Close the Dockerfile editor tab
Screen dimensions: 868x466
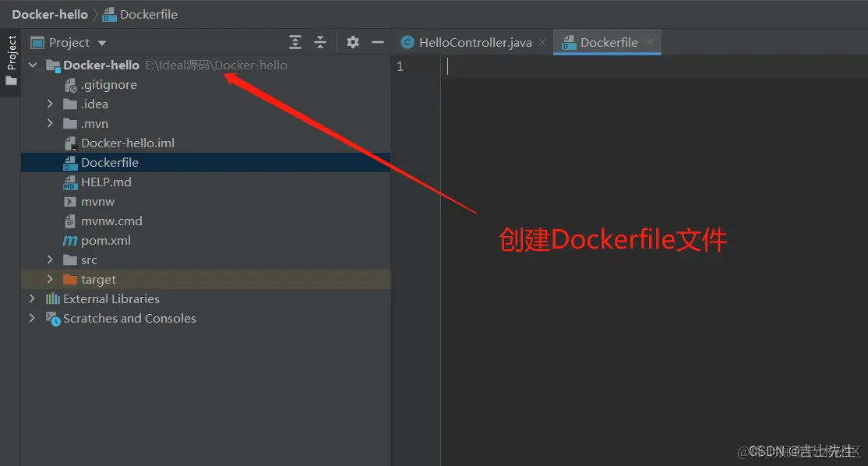pyautogui.click(x=650, y=43)
